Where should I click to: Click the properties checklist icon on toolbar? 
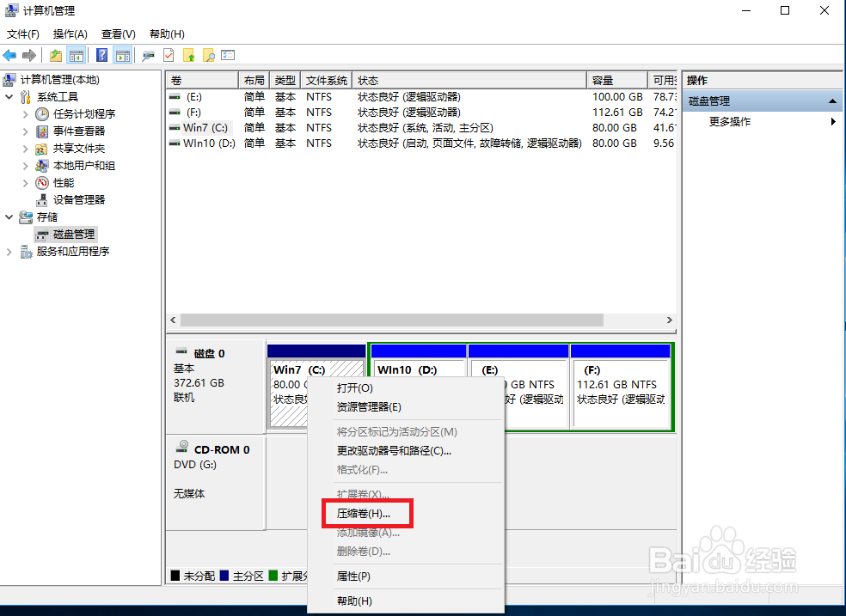tap(227, 54)
